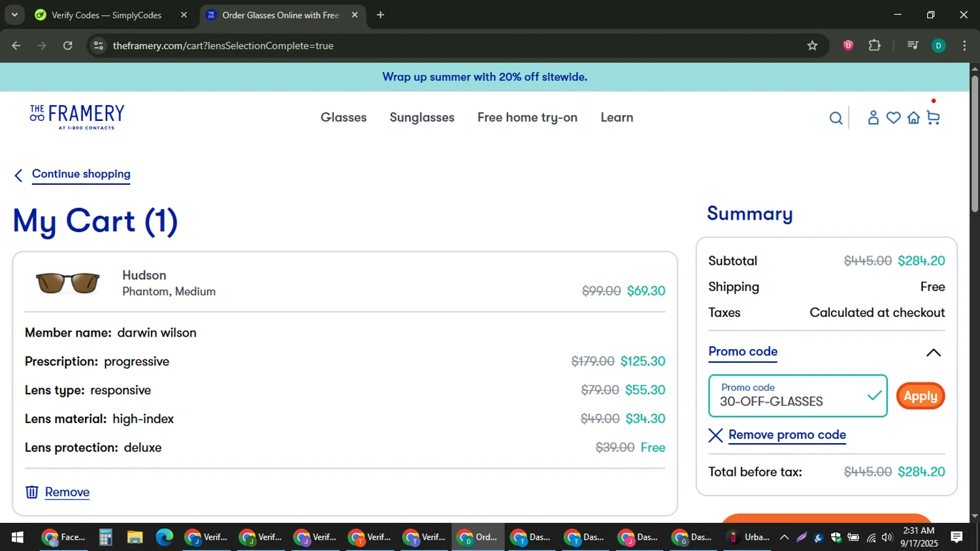Click the $125.30 progressive prescription price
Viewport: 980px width, 551px height.
[643, 361]
